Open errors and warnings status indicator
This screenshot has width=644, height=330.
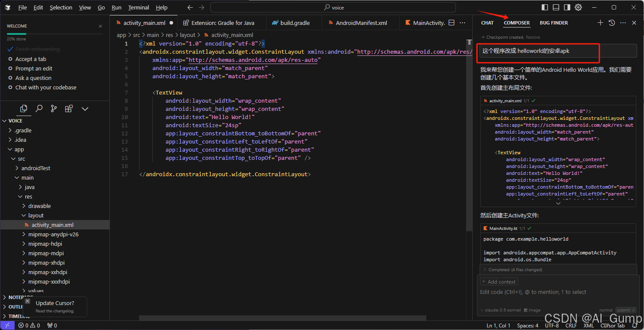(x=29, y=325)
